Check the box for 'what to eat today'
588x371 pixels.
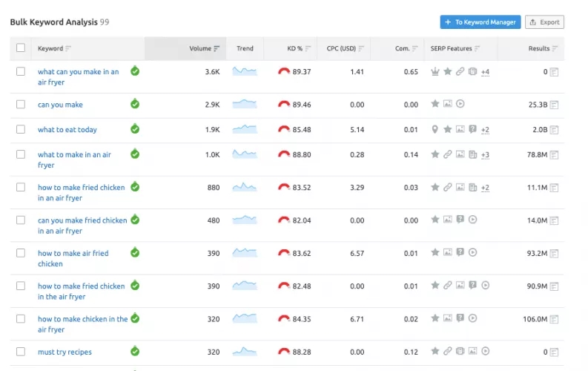(21, 130)
